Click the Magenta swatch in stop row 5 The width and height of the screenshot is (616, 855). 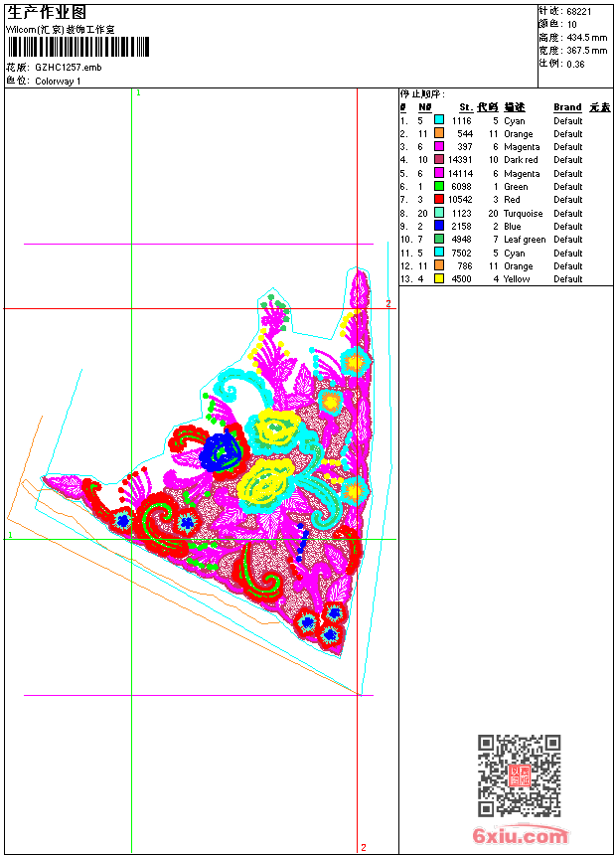[439, 173]
